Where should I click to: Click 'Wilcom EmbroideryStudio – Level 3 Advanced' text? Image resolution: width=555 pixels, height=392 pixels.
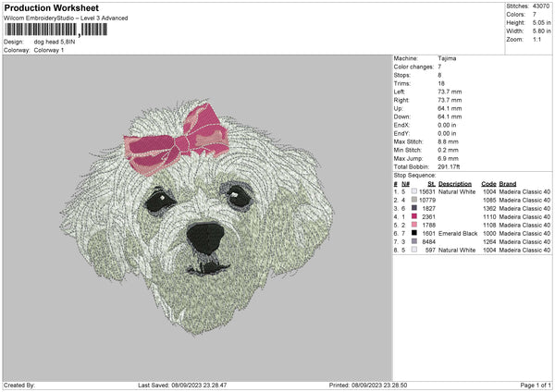pyautogui.click(x=66, y=18)
